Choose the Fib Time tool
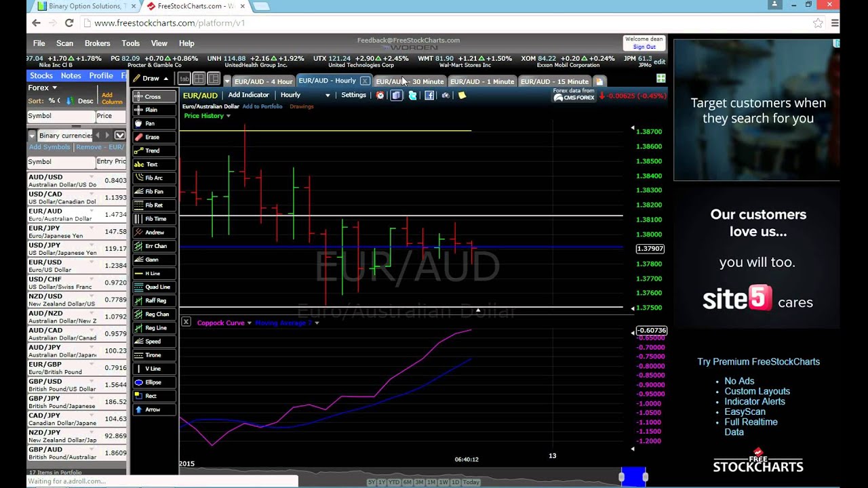This screenshot has width=868, height=488. 154,218
